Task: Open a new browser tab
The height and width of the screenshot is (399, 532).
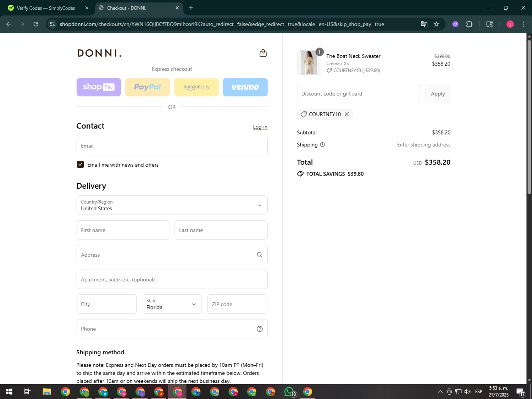Action: [x=191, y=8]
